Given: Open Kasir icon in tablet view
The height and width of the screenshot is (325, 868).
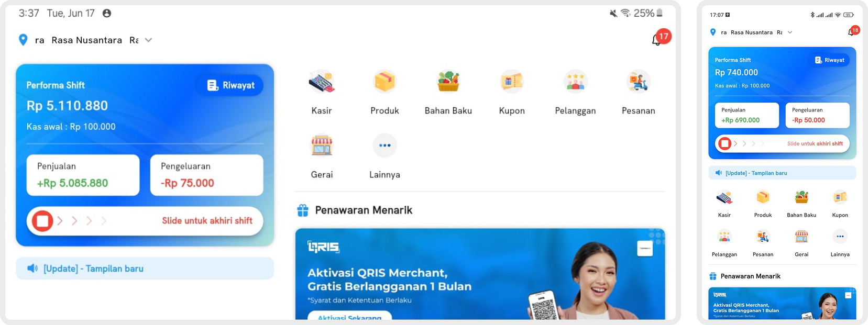Looking at the screenshot, I should [322, 82].
